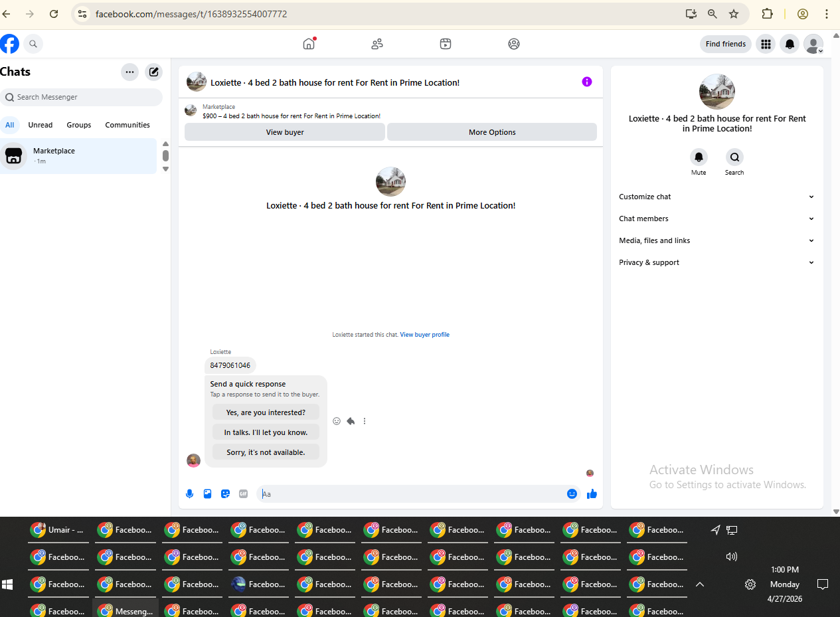This screenshot has width=840, height=617.
Task: Open conversation information purple icon
Action: 587,82
